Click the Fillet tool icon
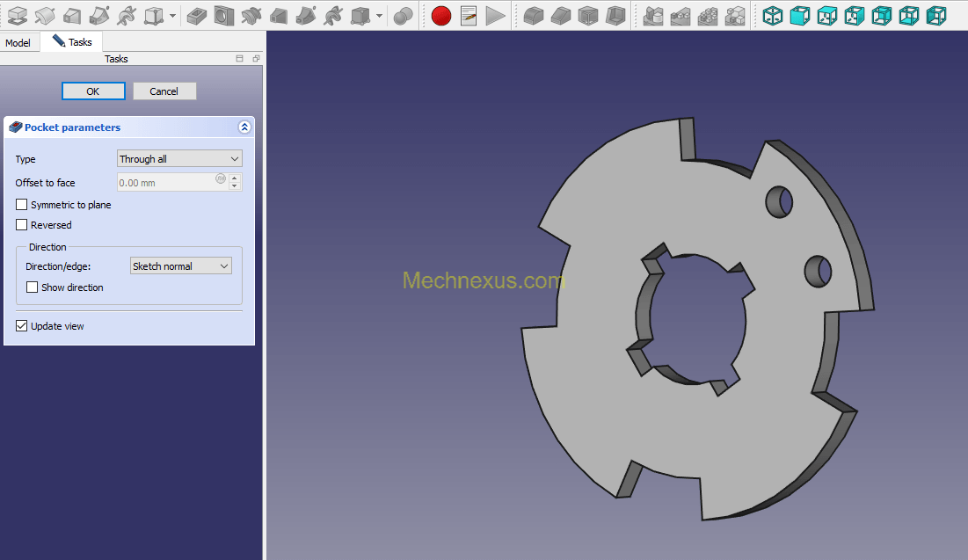The image size is (968, 560). pos(534,15)
